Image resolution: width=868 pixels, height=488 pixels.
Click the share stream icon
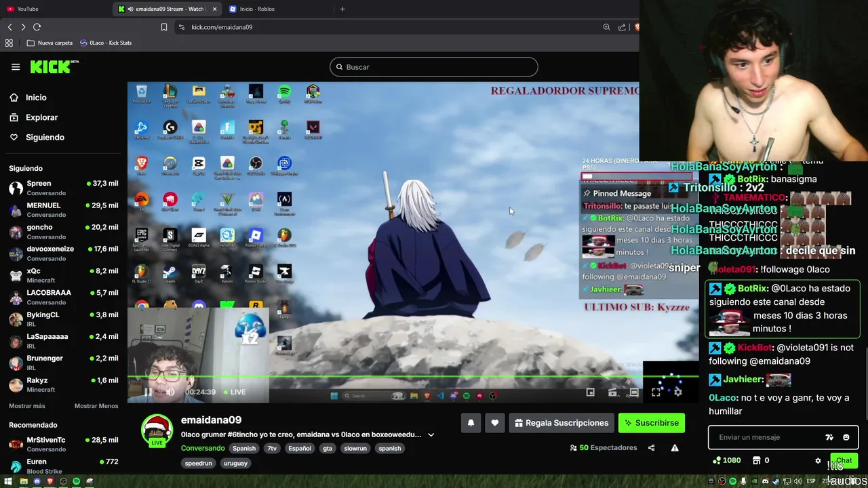click(651, 448)
